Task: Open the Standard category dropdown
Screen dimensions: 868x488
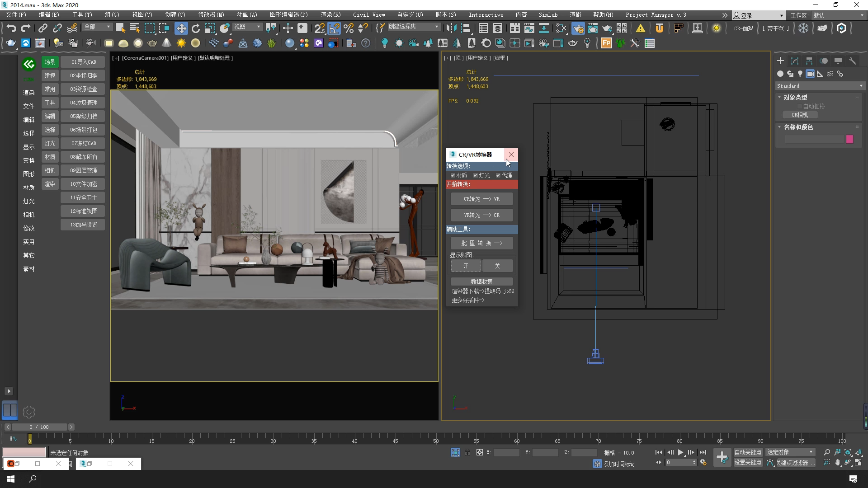Action: click(819, 86)
